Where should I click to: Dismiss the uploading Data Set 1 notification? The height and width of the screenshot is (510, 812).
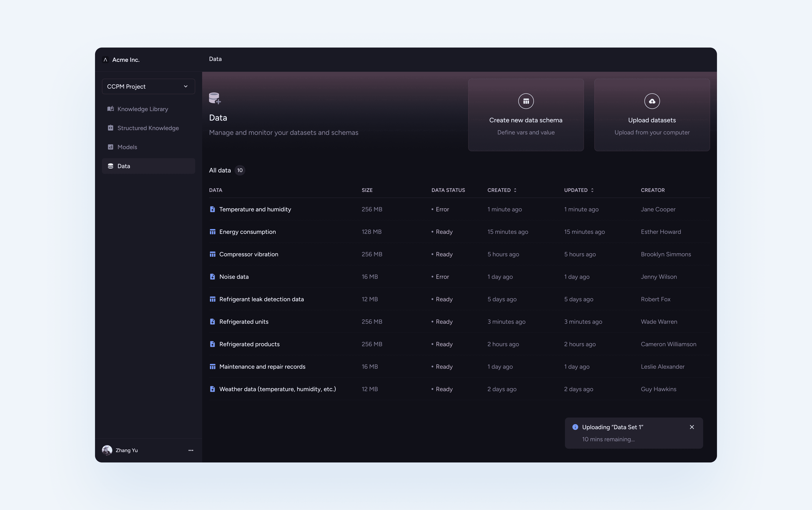[692, 427]
